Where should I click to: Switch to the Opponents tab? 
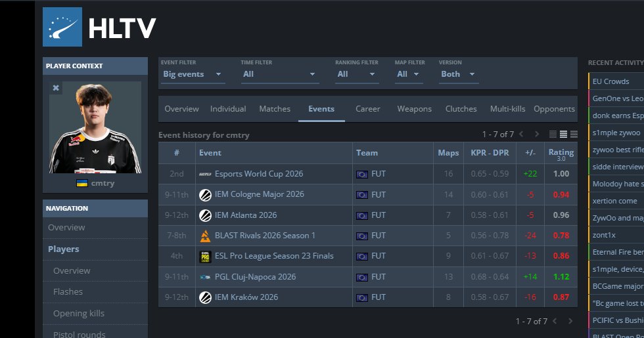(x=554, y=109)
